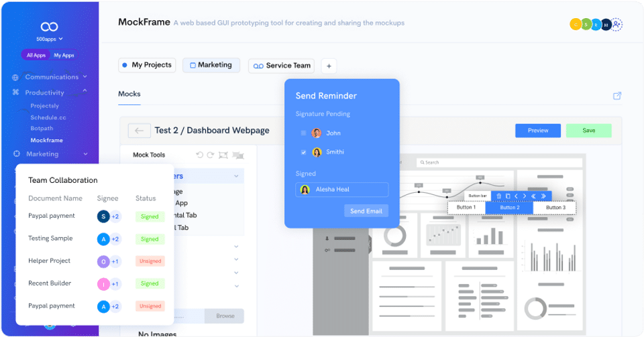The image size is (644, 337).
Task: Click Unsigned status for Helper Project
Action: pyautogui.click(x=150, y=261)
